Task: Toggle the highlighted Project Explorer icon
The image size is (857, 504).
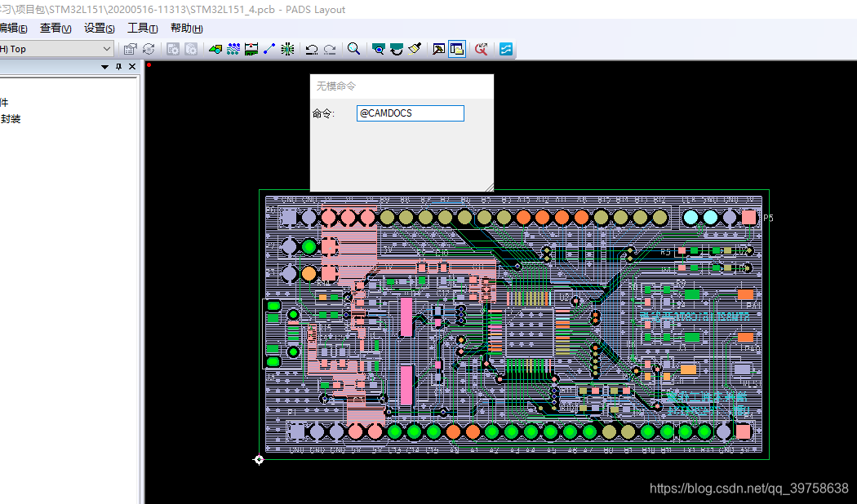Action: pos(457,49)
